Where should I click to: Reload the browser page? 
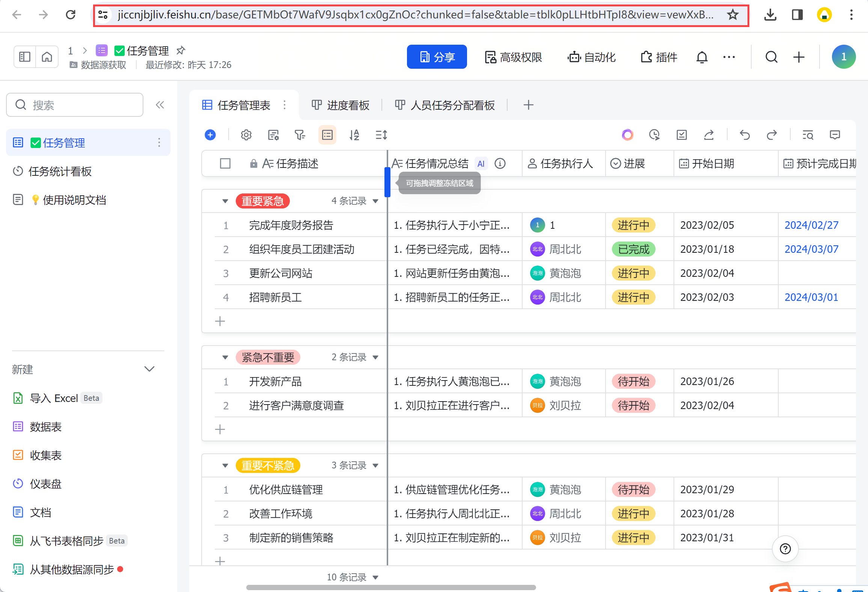[71, 15]
